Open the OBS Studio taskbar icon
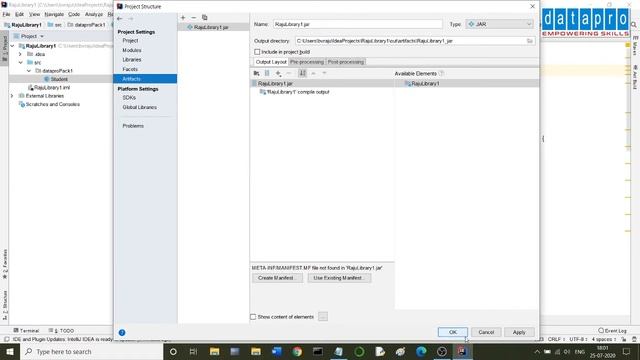Image resolution: width=640 pixels, height=360 pixels. 442,351
